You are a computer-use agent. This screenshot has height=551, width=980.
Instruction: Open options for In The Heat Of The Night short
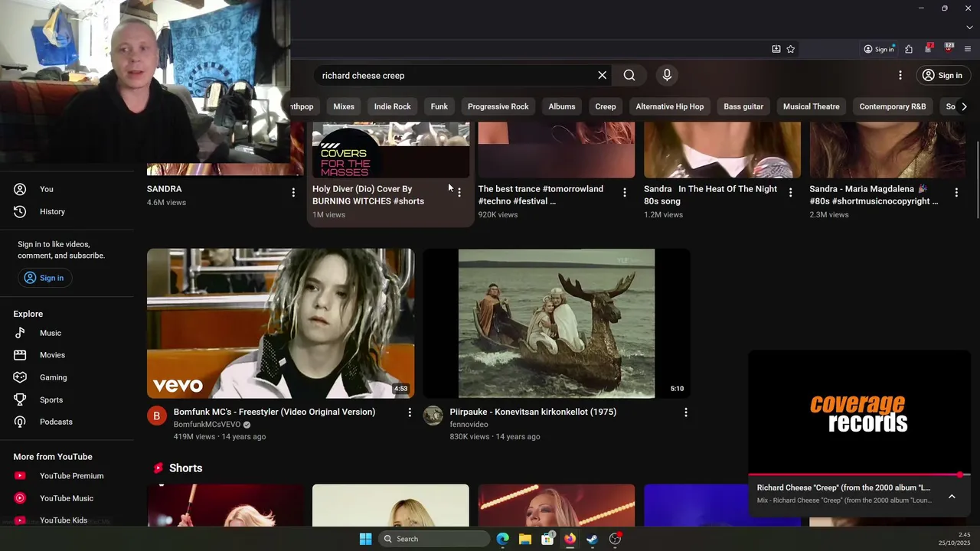click(x=791, y=193)
